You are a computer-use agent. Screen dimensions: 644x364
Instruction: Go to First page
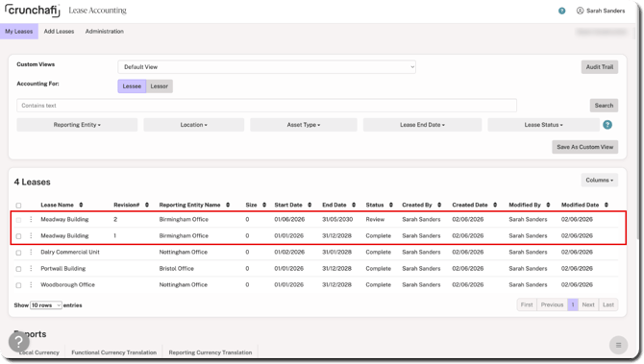pos(527,304)
